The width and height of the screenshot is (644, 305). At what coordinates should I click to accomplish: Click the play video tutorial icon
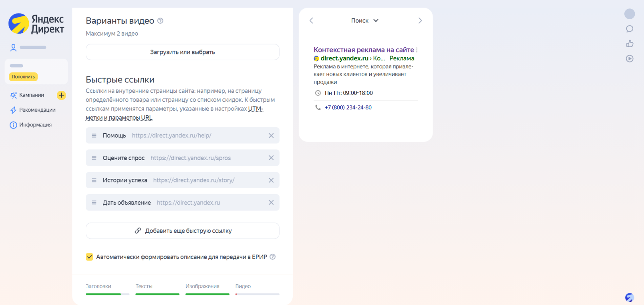click(x=630, y=58)
